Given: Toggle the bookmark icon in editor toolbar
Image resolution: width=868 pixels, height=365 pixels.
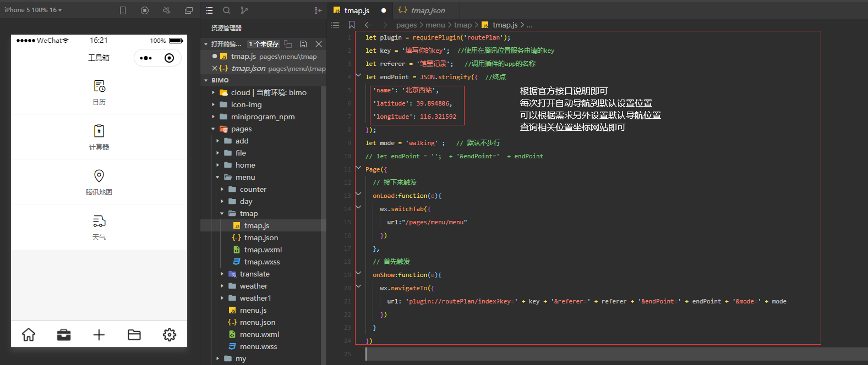Looking at the screenshot, I should [x=352, y=25].
